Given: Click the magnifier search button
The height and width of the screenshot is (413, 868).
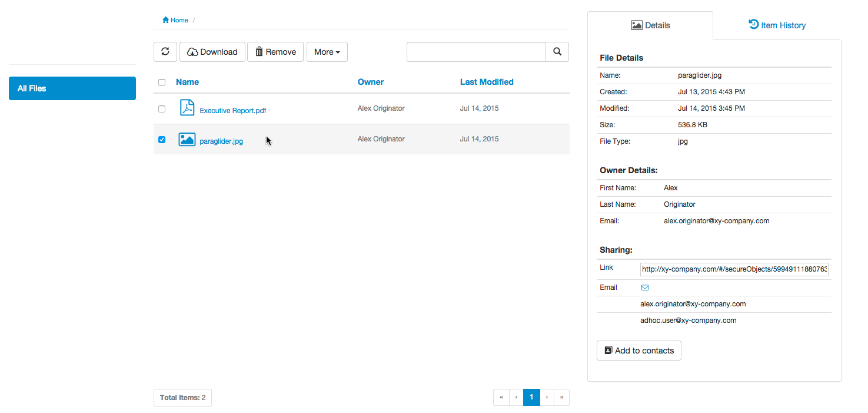Looking at the screenshot, I should point(557,52).
